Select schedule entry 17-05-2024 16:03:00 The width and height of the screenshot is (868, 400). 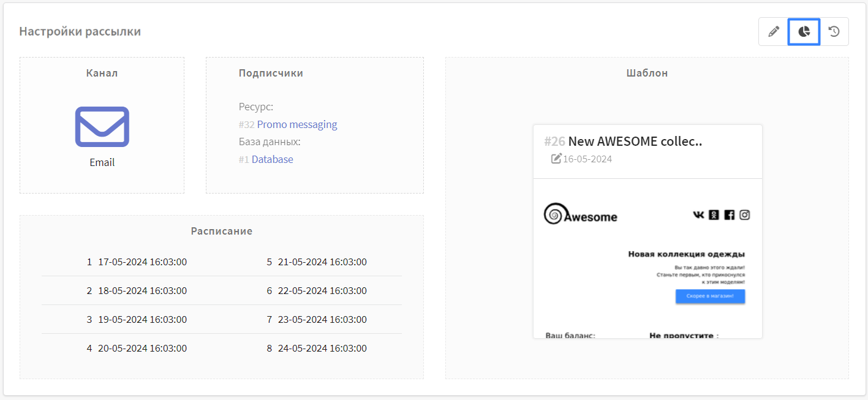pos(142,262)
